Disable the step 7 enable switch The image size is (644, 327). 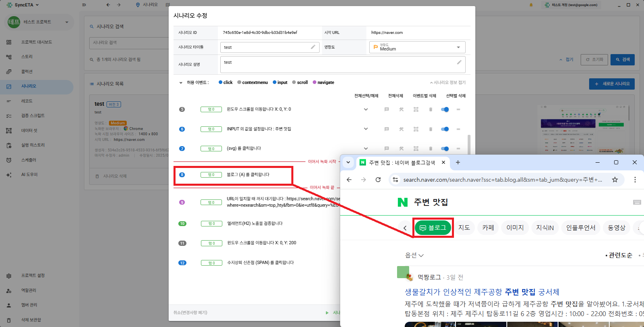445,149
